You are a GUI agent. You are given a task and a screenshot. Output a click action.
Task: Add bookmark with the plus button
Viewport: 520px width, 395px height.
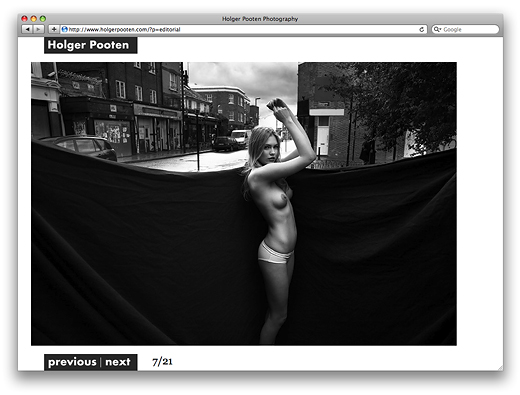pyautogui.click(x=54, y=29)
